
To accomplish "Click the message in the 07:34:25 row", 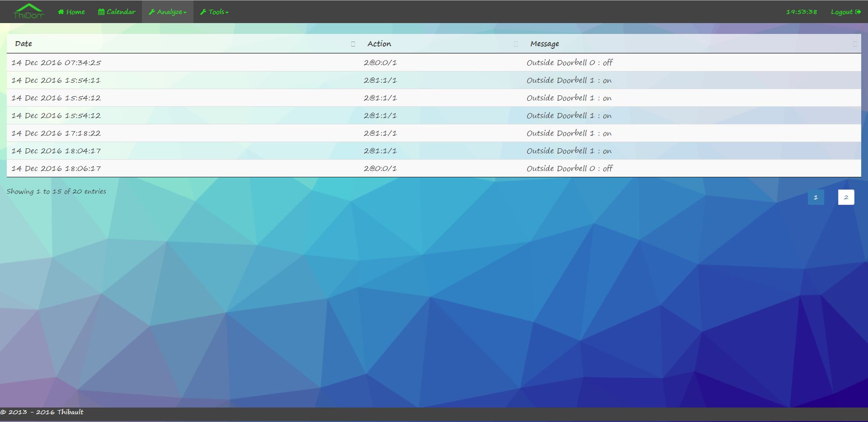I will (x=570, y=63).
